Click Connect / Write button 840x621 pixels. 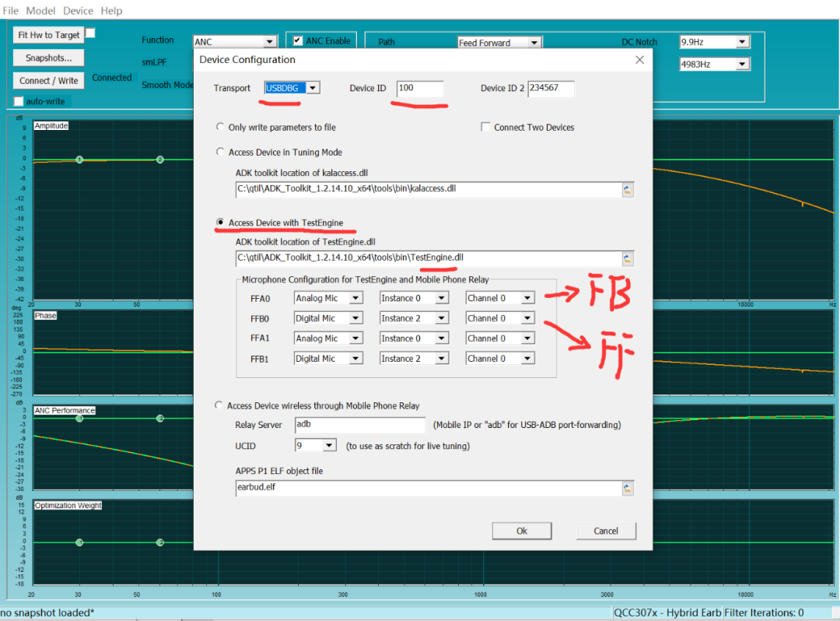coord(49,81)
